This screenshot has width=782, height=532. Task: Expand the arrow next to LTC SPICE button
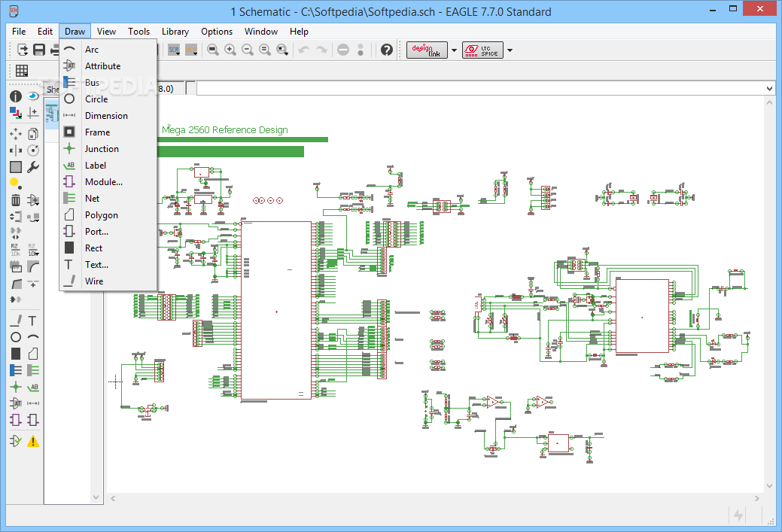[510, 50]
